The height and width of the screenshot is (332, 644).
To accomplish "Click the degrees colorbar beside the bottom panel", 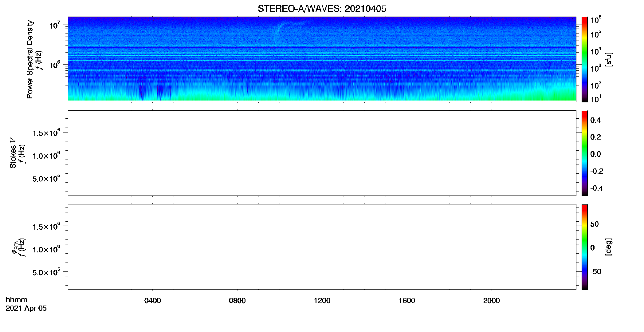I will coord(585,247).
